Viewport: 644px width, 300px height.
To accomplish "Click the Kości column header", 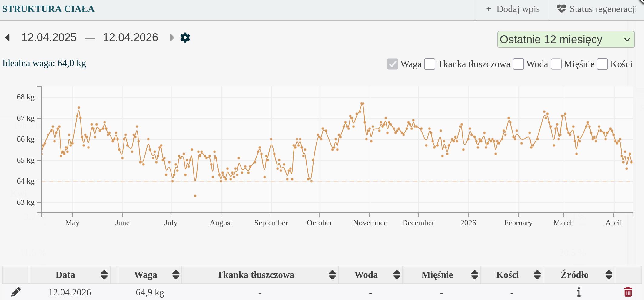I will 507,275.
